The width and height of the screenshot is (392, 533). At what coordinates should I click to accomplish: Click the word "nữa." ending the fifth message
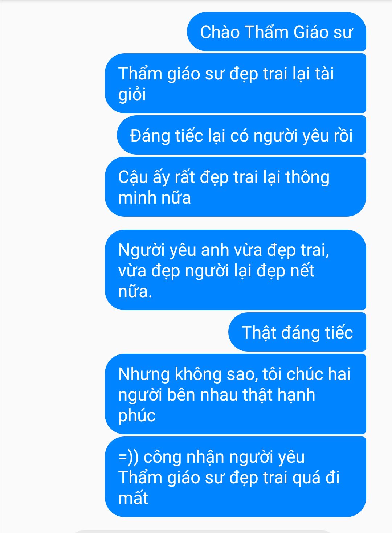coord(135,291)
